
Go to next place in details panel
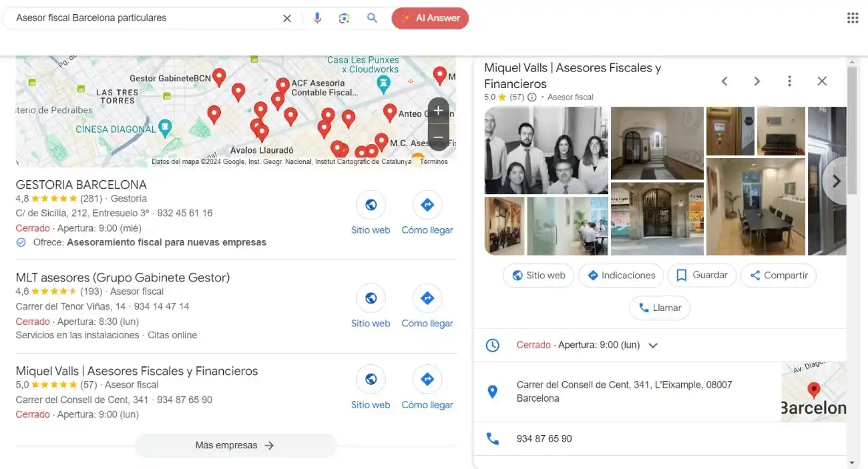757,81
